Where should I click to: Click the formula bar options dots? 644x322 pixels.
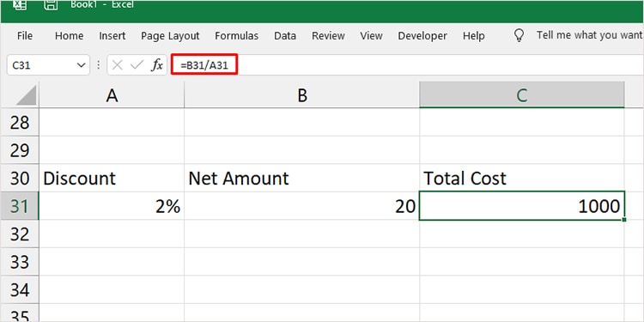click(x=98, y=65)
